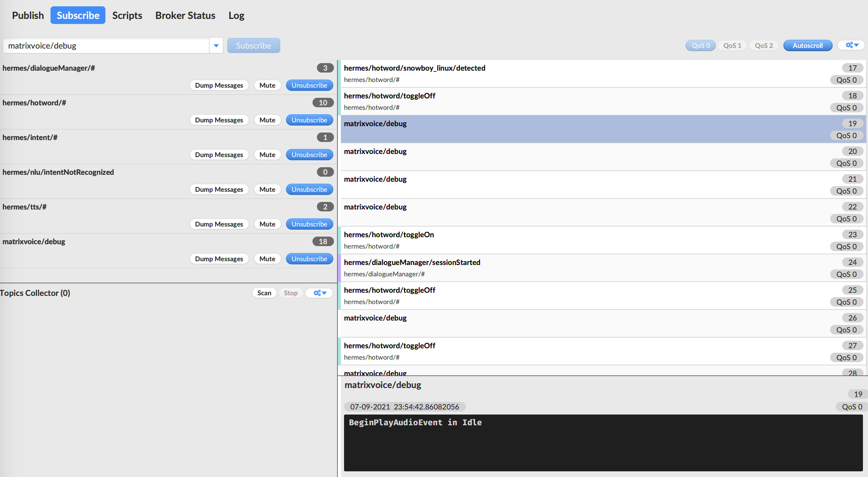
Task: Click the teal color strip of hermes/hotword/toggleOn message
Action: tap(339, 240)
